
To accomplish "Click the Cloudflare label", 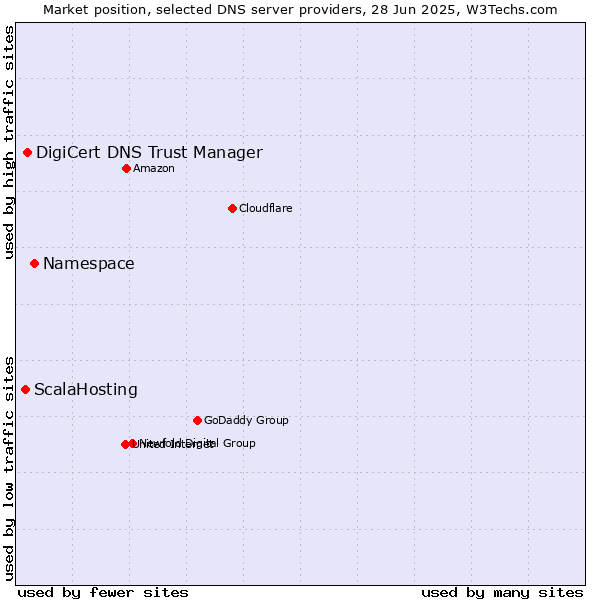I will coord(266,208).
